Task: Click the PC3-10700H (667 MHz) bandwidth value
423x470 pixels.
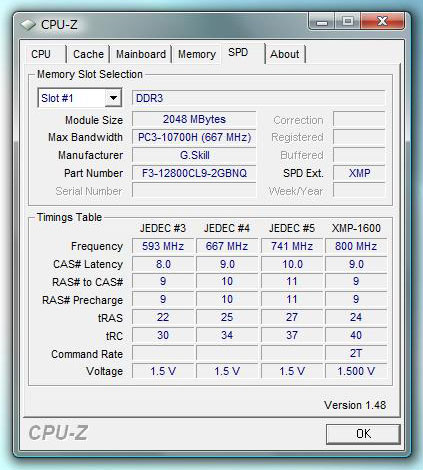Action: [x=194, y=137]
